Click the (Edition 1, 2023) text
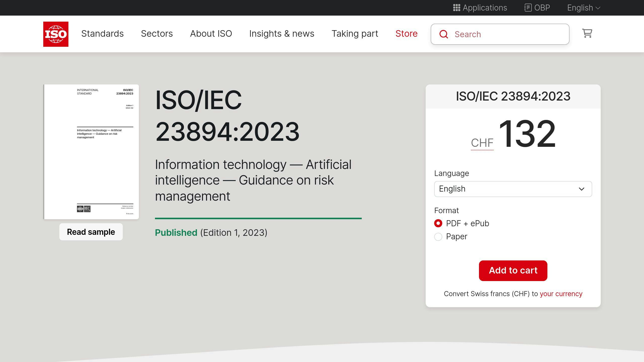Screen dimensions: 644x362 click(x=234, y=233)
